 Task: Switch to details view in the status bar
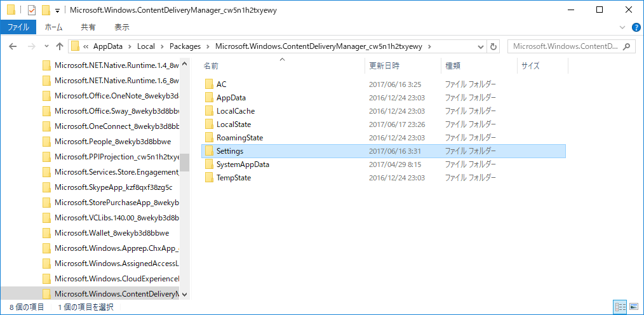[x=621, y=307]
